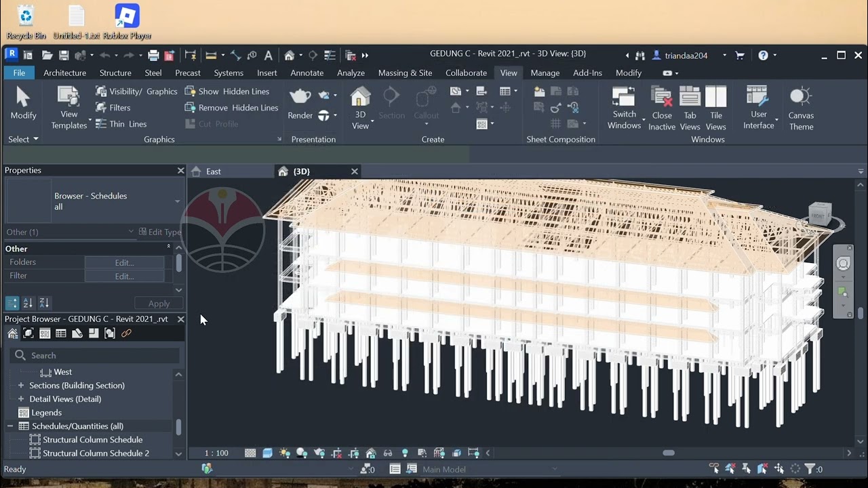Click the Folders Edit... button
Viewport: 868px width, 488px height.
click(x=124, y=263)
